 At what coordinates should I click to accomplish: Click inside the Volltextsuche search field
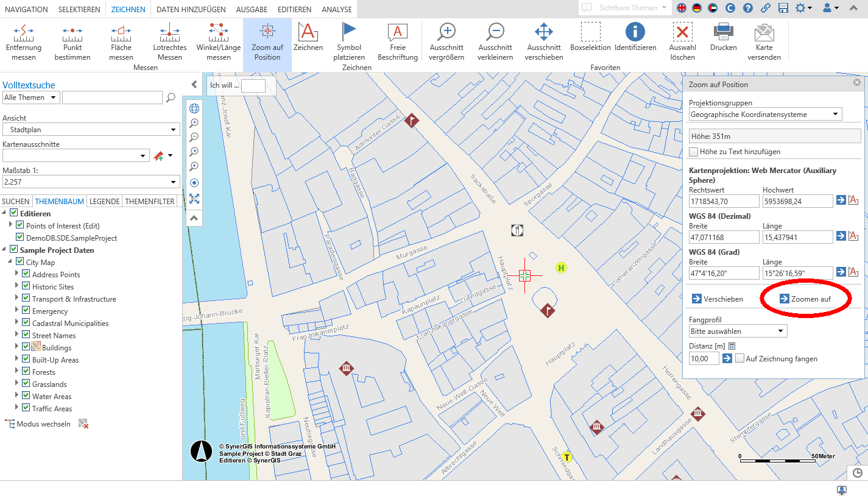pyautogui.click(x=112, y=97)
